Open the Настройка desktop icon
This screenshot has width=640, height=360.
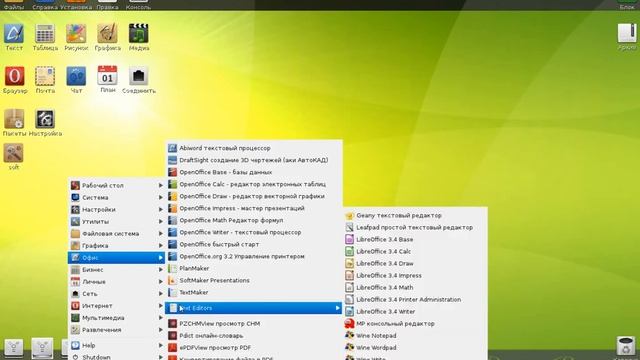[x=45, y=119]
